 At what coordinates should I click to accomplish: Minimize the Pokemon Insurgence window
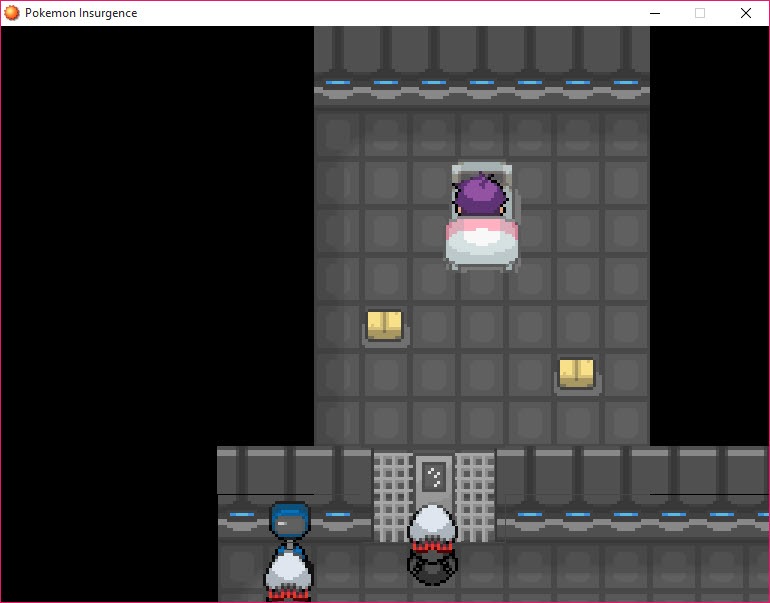pos(655,13)
